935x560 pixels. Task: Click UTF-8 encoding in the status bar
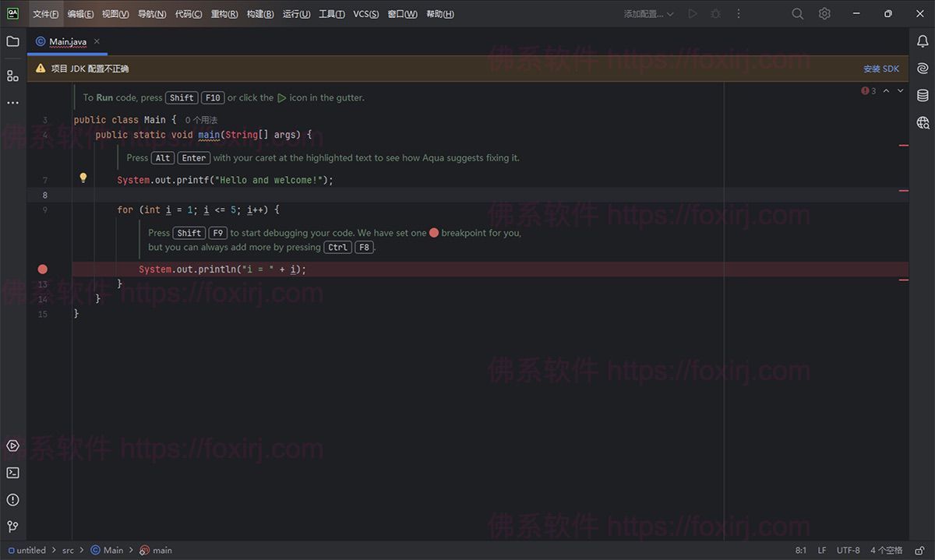tap(848, 550)
